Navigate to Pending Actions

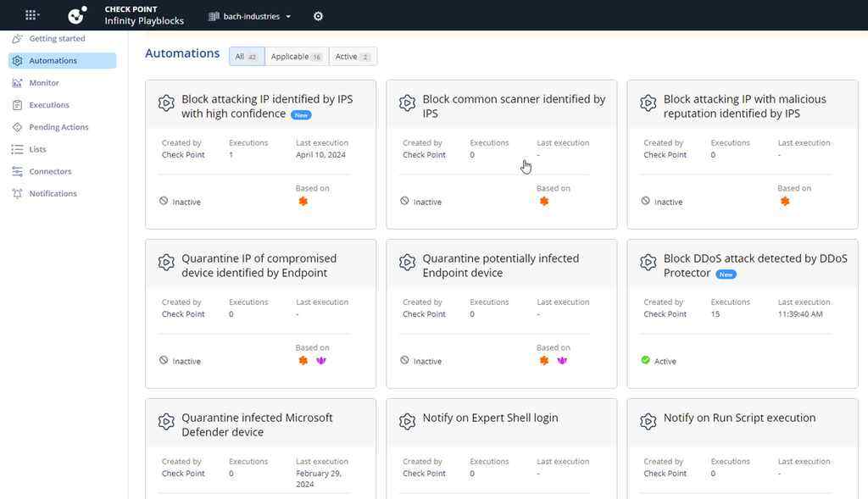click(x=58, y=127)
